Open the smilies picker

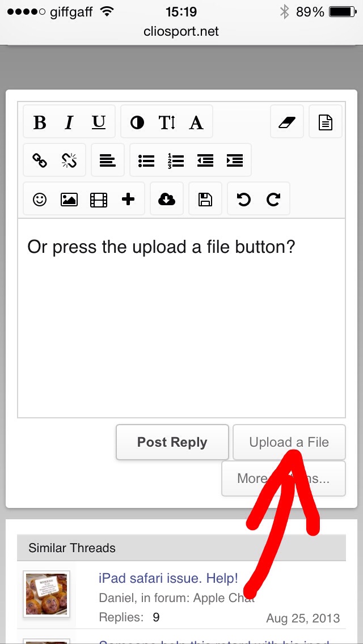(x=40, y=199)
